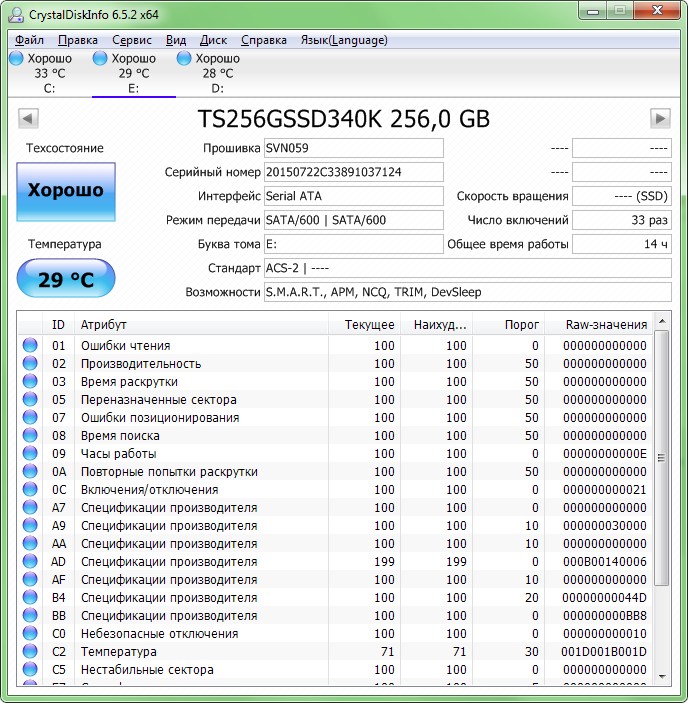Click status circle of 07 Ошибки позиционирования
This screenshot has width=688, height=703.
(30, 417)
